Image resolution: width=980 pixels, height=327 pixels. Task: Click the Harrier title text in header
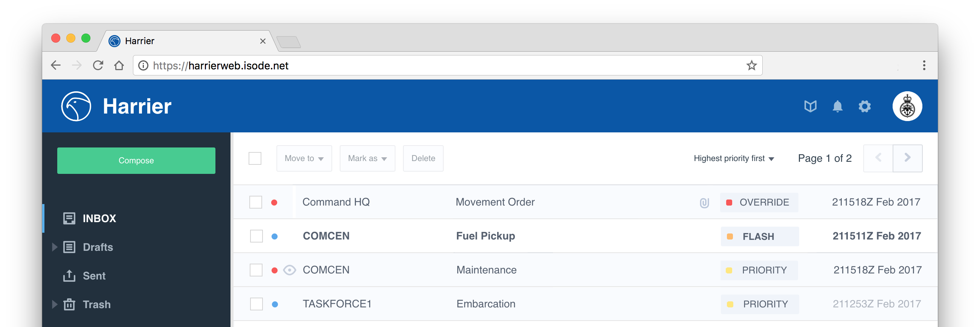point(137,106)
